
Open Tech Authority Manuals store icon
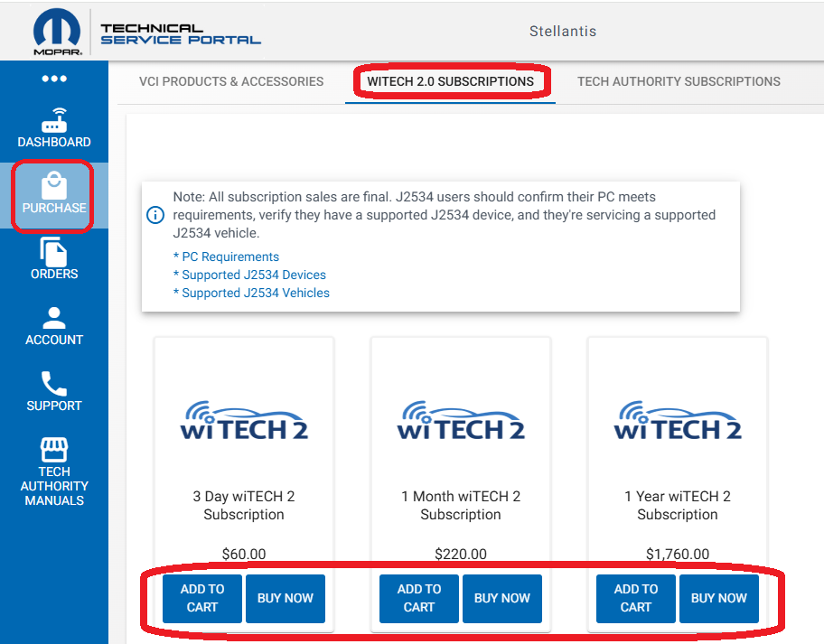[x=54, y=450]
